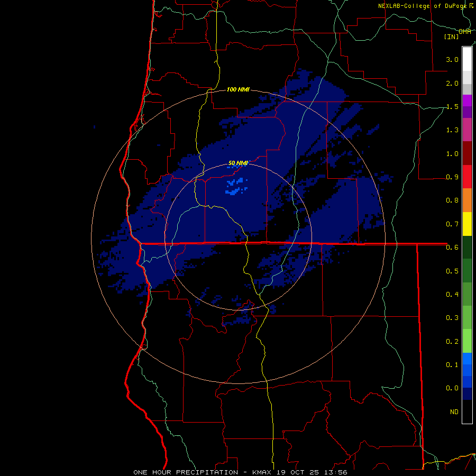
Task: Click the 0.0 legend value
Action: coord(452,388)
